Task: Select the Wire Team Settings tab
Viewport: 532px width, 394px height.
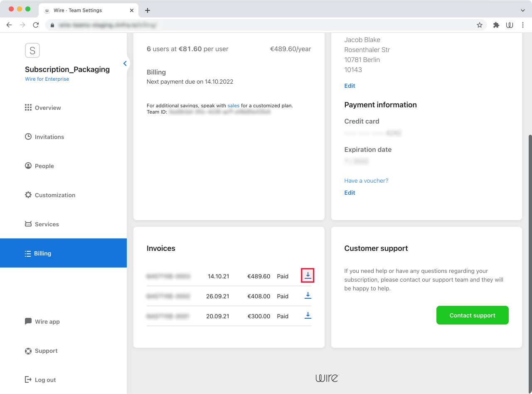Action: pos(89,10)
